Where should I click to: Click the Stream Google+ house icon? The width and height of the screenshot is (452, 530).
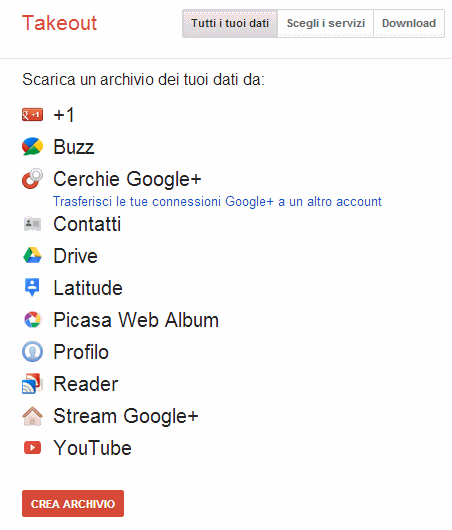(32, 416)
